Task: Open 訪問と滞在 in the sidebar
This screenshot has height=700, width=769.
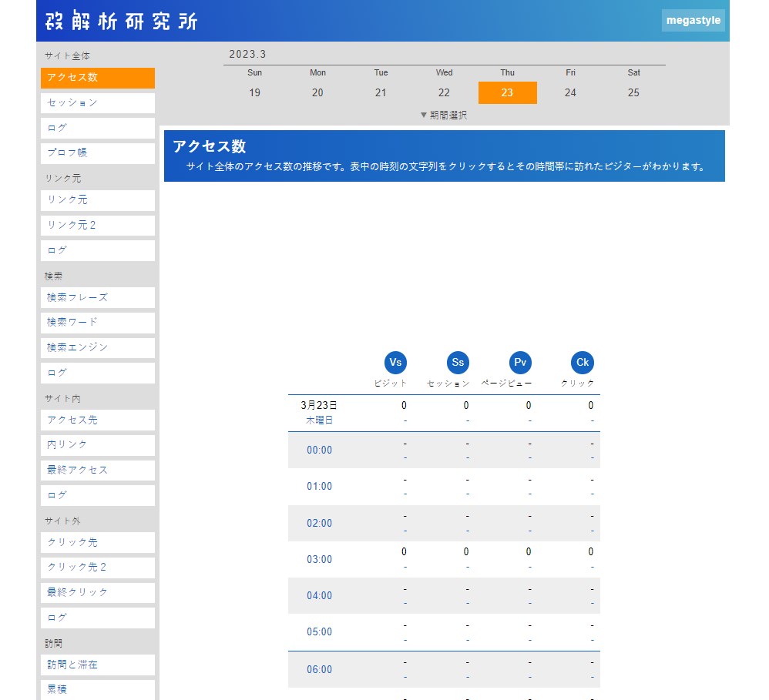Action: tap(98, 665)
